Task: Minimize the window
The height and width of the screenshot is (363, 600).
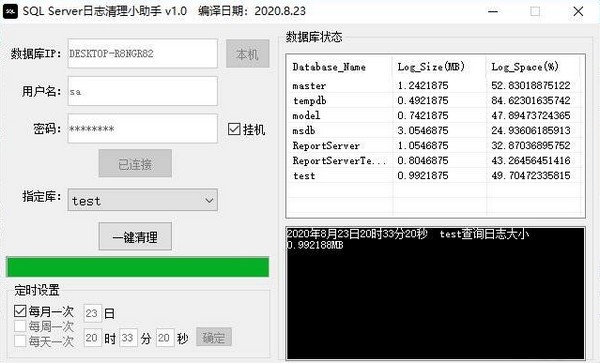Action: click(493, 11)
